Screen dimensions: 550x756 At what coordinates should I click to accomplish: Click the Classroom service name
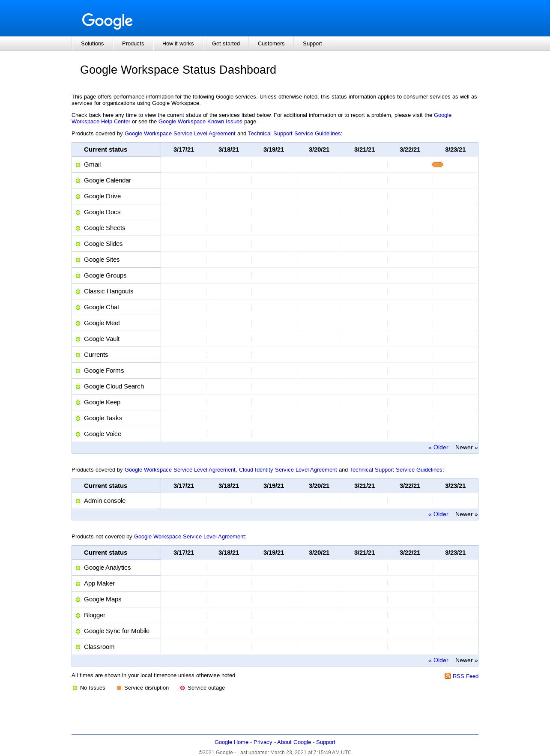click(x=99, y=647)
